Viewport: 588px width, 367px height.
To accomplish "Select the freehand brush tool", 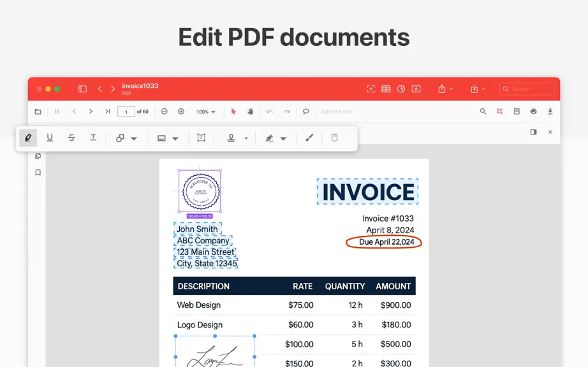I will tap(309, 138).
